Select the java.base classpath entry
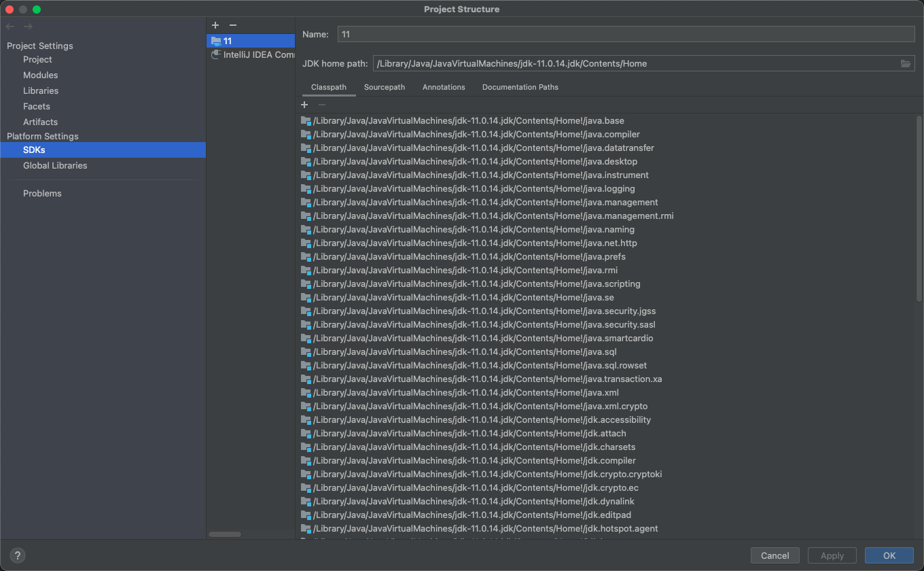The height and width of the screenshot is (571, 924). [468, 121]
